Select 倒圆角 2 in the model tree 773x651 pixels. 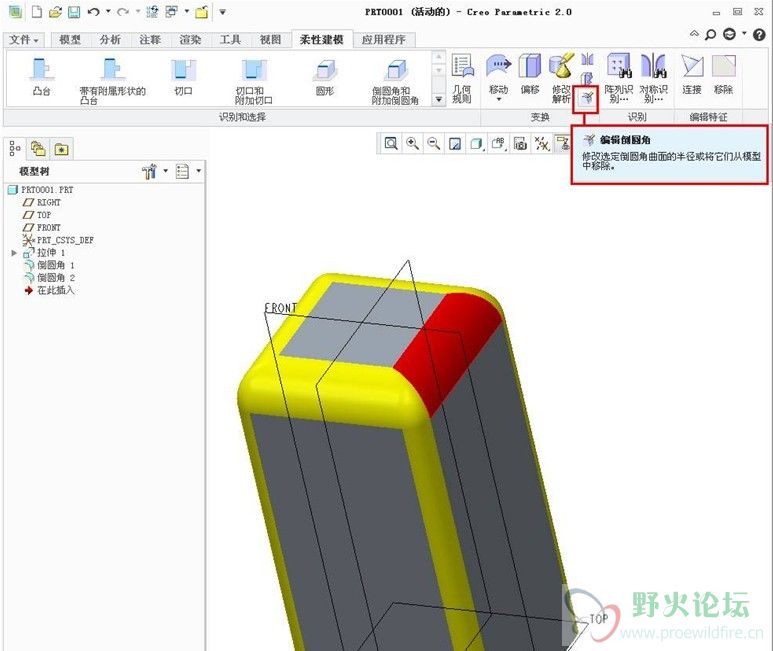click(x=50, y=278)
